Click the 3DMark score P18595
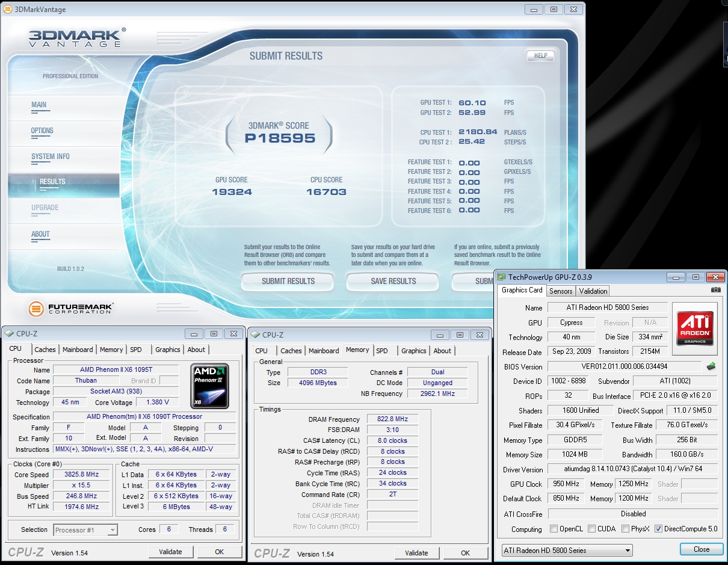Viewport: 728px width, 565px height. coord(280,138)
